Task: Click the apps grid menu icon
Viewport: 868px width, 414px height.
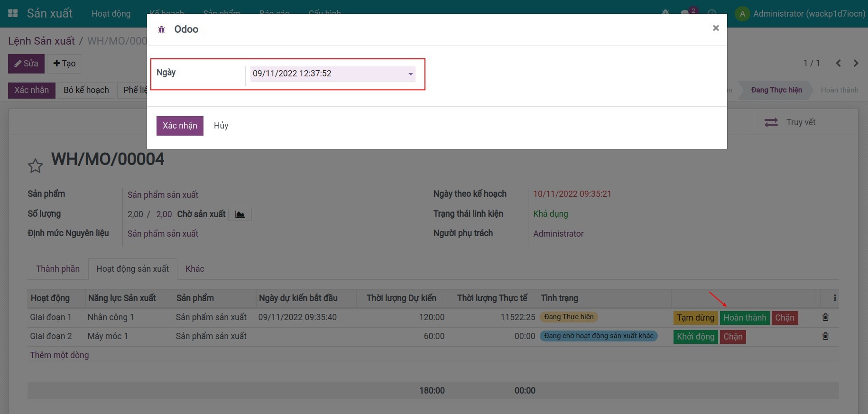Action: click(13, 13)
